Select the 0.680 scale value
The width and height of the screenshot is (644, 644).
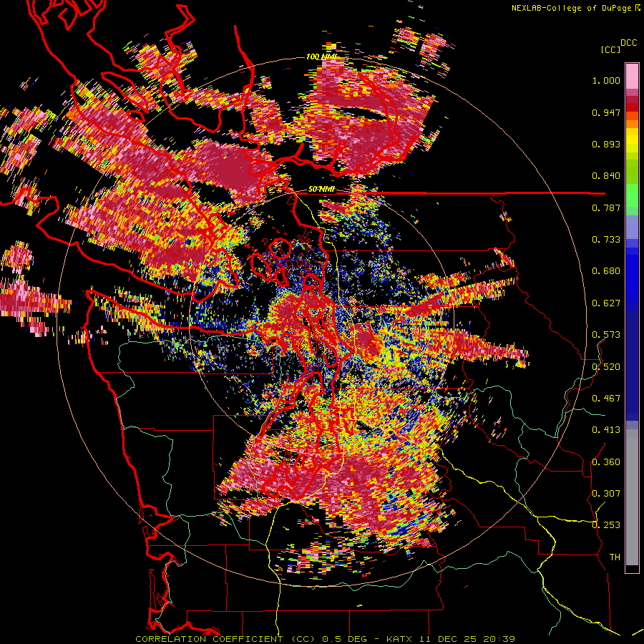[606, 271]
